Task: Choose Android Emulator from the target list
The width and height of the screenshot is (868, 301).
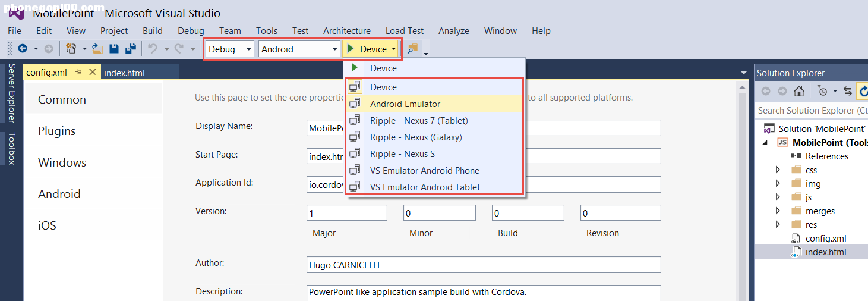Action: tap(434, 104)
